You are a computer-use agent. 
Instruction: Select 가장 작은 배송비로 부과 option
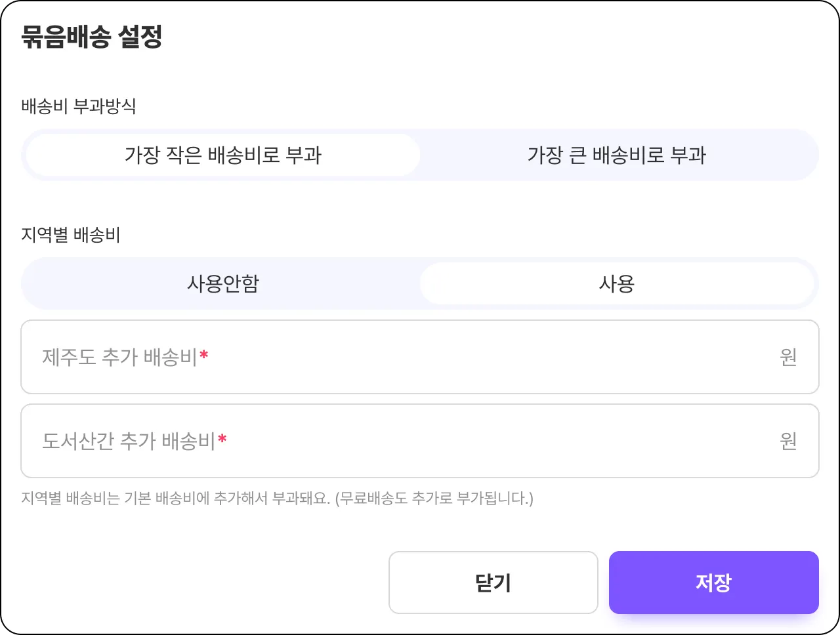[x=222, y=155]
